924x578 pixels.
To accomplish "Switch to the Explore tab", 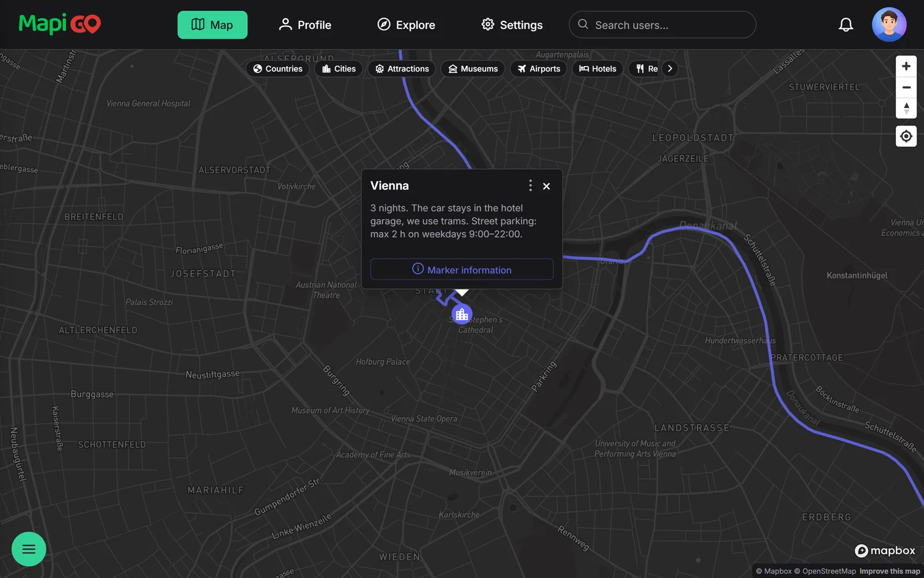I will (406, 25).
